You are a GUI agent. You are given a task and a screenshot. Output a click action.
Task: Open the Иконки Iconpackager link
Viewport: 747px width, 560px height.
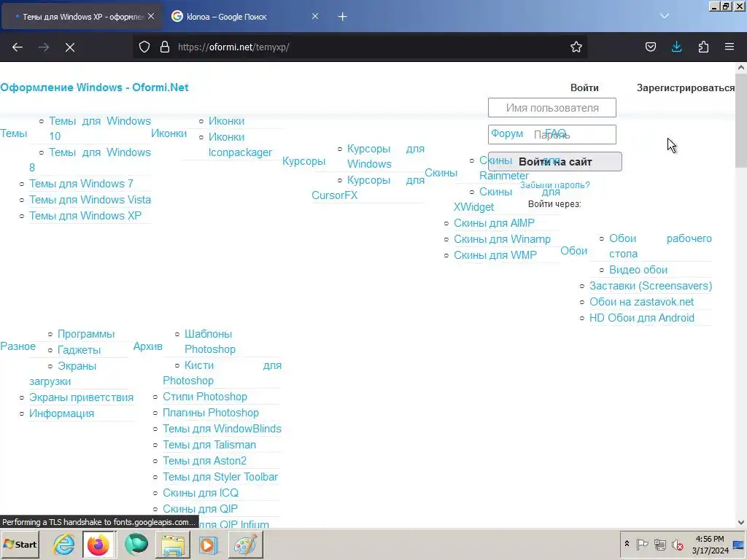[240, 145]
